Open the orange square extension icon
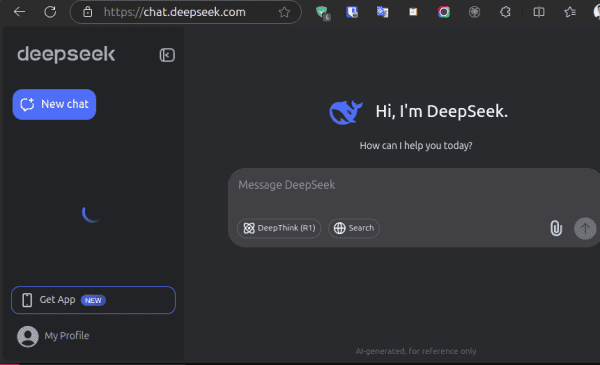Image resolution: width=600 pixels, height=365 pixels. click(x=413, y=12)
